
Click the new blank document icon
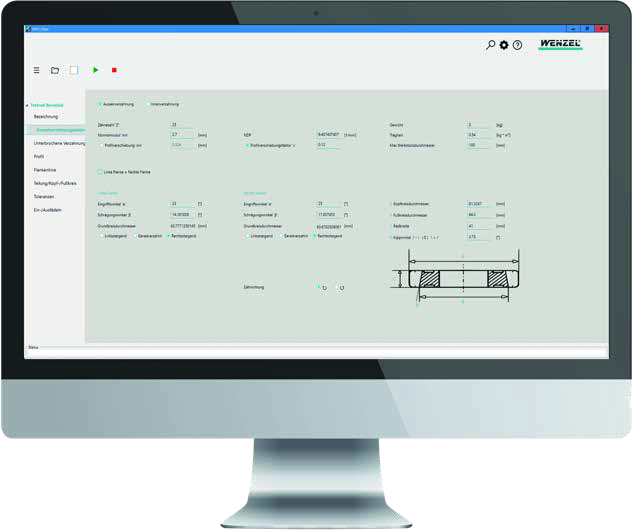point(74,70)
